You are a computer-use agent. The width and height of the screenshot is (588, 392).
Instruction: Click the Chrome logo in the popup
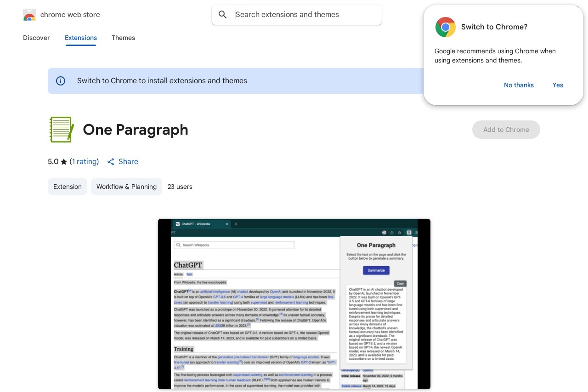(446, 27)
